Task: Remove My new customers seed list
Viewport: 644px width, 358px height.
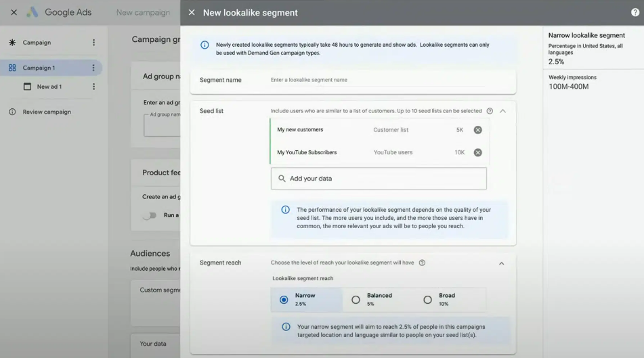Action: click(x=477, y=130)
